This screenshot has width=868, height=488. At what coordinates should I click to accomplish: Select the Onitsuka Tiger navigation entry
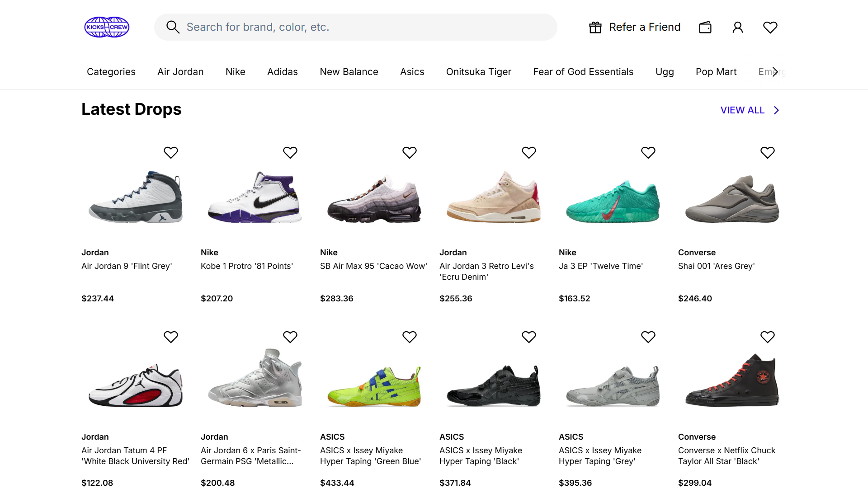click(x=478, y=71)
